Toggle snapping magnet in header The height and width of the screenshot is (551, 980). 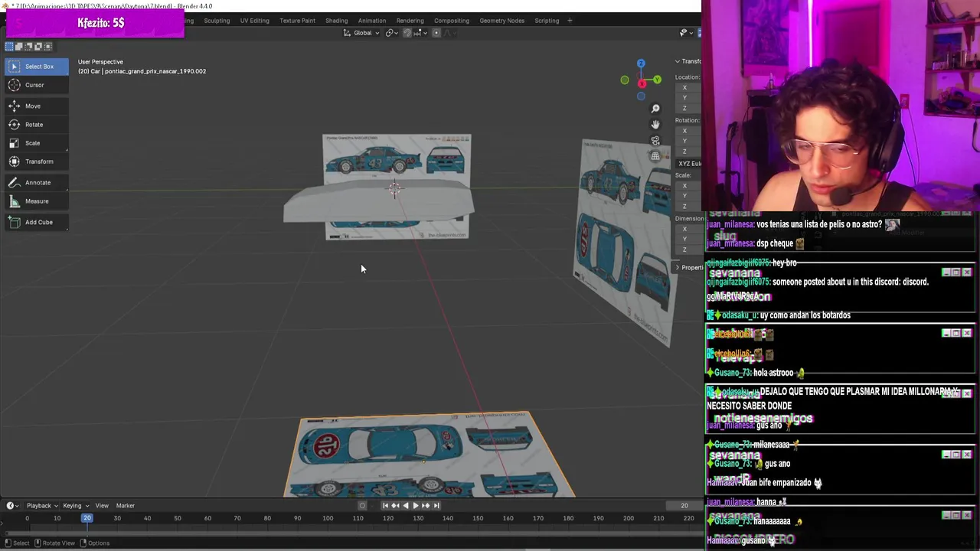(x=407, y=33)
